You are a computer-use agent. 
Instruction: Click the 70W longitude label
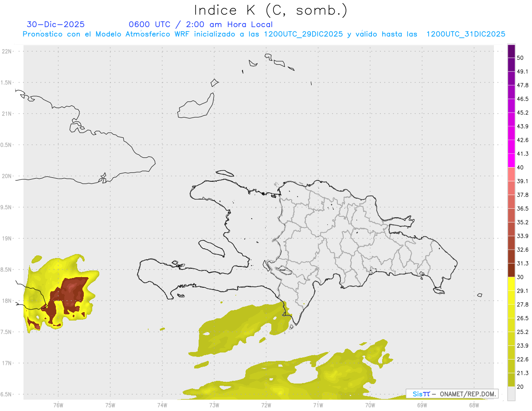tap(370, 405)
